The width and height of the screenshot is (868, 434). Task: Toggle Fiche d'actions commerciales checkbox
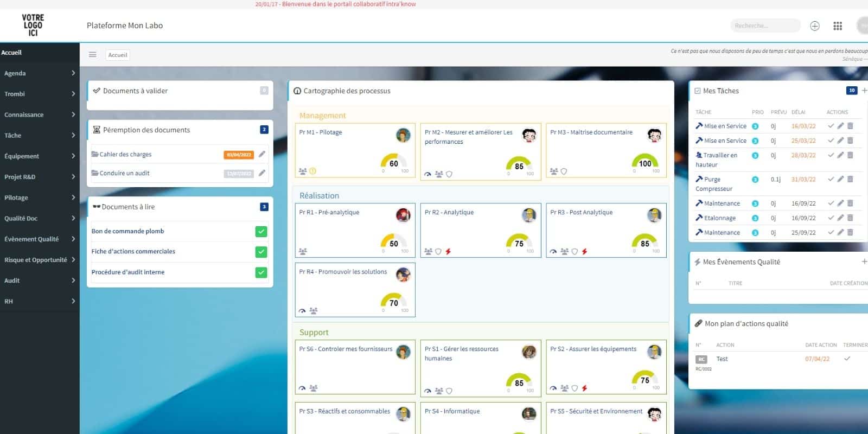coord(261,252)
